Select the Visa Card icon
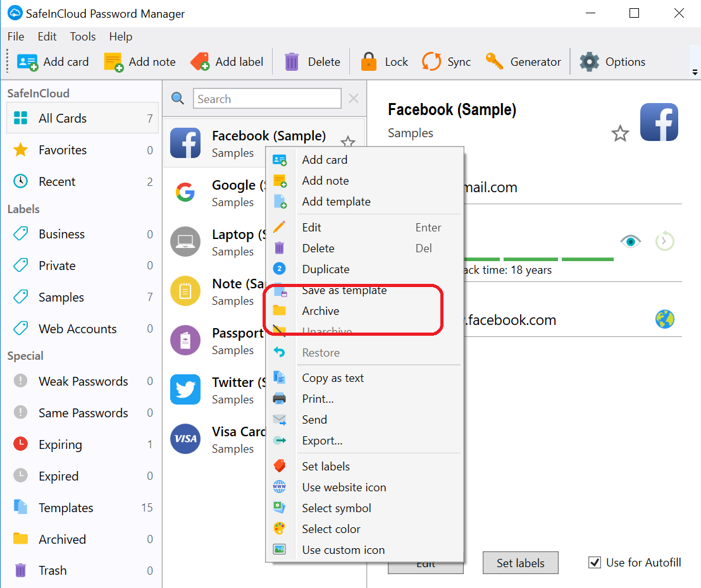 pyautogui.click(x=185, y=439)
